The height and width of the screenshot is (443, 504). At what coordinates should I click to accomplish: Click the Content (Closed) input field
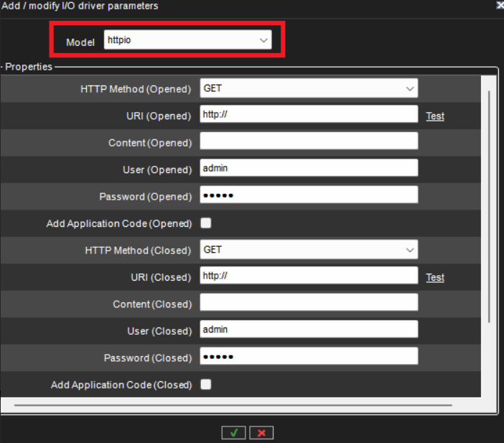(309, 303)
